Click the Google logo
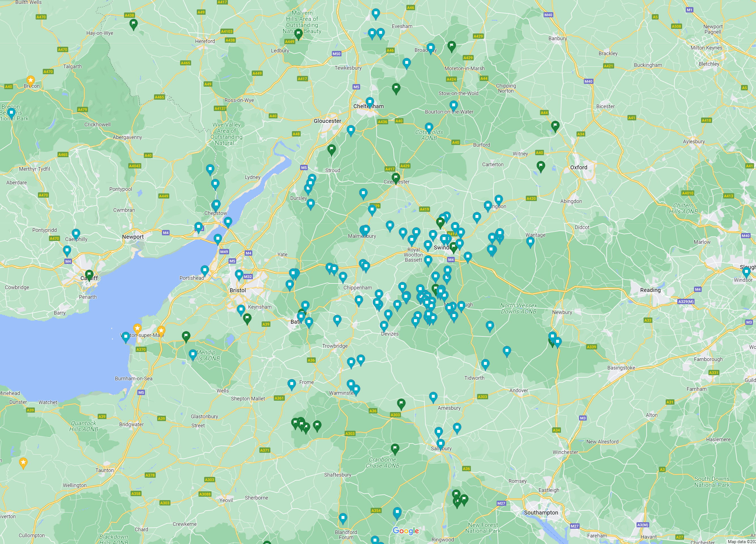 coord(406,531)
